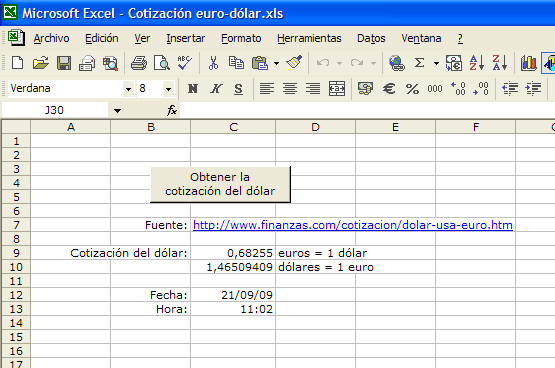Click the formula bar input area

pos(367,110)
